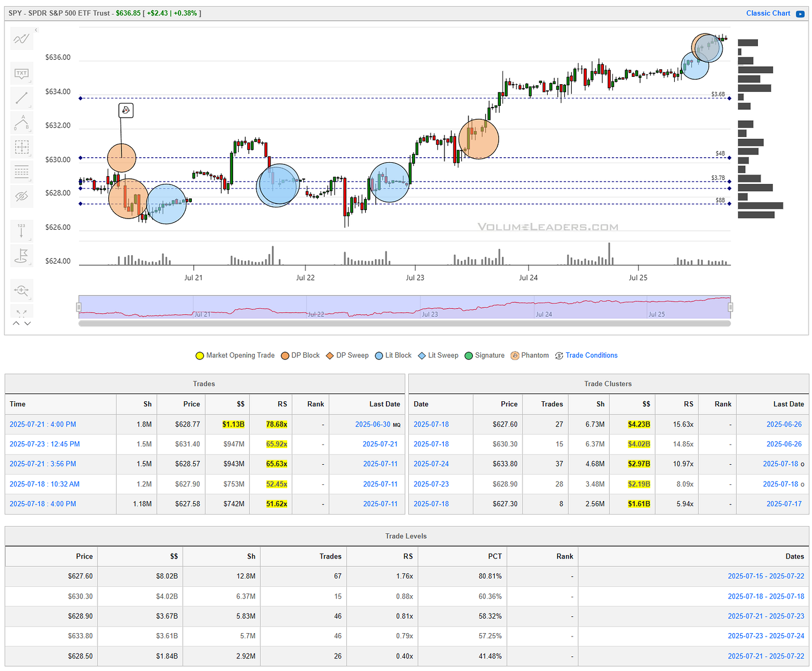Open cluster 2025-07-23 date link
Screen dimensions: 812x671
431,484
